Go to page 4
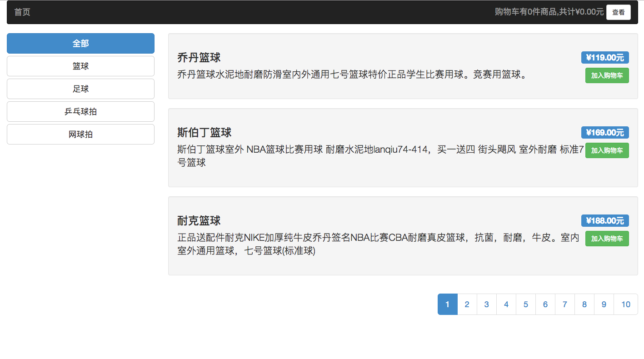The width and height of the screenshot is (644, 359). (x=506, y=304)
